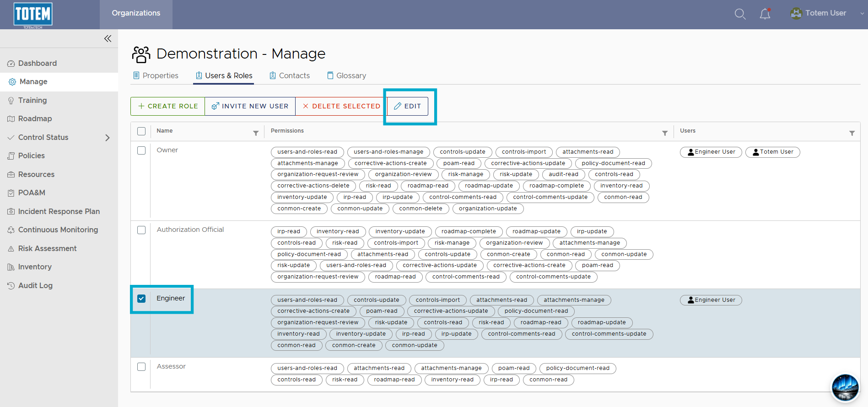Click the Create Role button

(168, 106)
